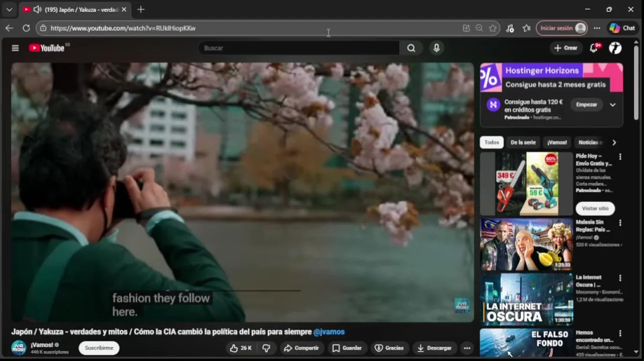This screenshot has height=361, width=644.
Task: Reload the page with refresh icon
Action: (26, 28)
